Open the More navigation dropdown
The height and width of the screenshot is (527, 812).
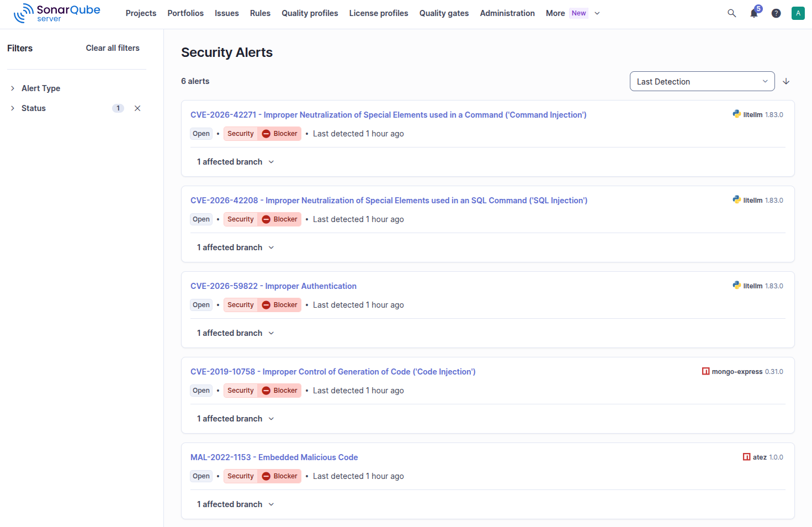point(573,13)
